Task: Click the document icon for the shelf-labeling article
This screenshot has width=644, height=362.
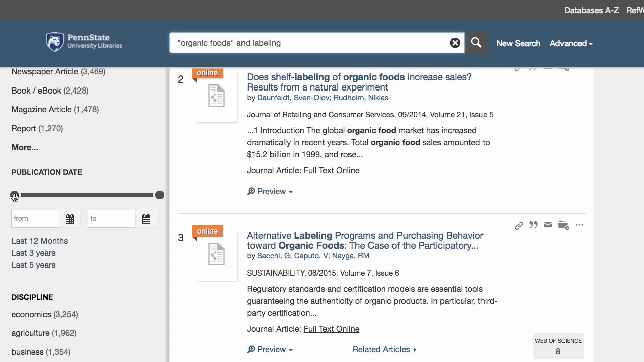Action: [216, 96]
